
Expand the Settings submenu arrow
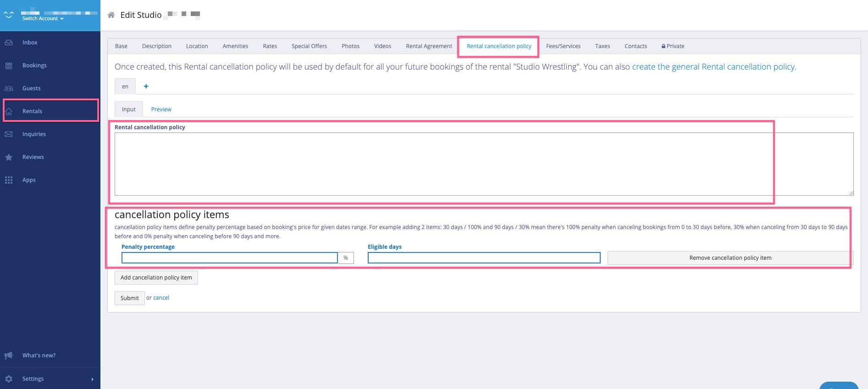[x=92, y=379]
